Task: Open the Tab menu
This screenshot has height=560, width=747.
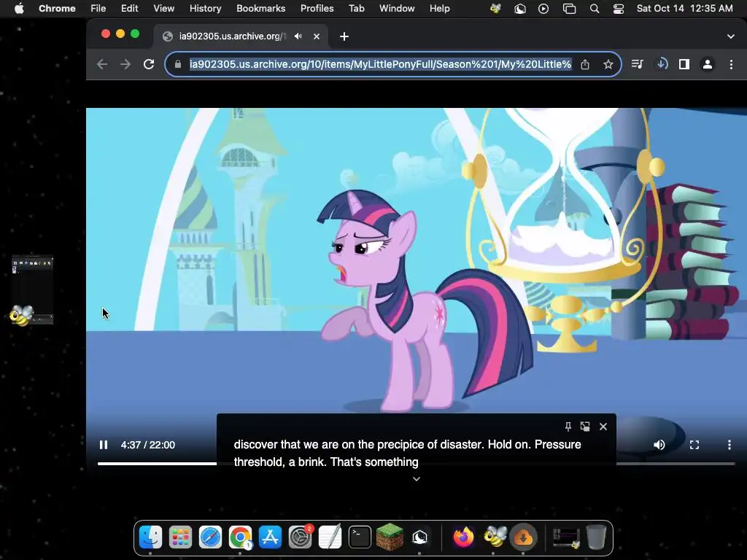Action: 356,9
